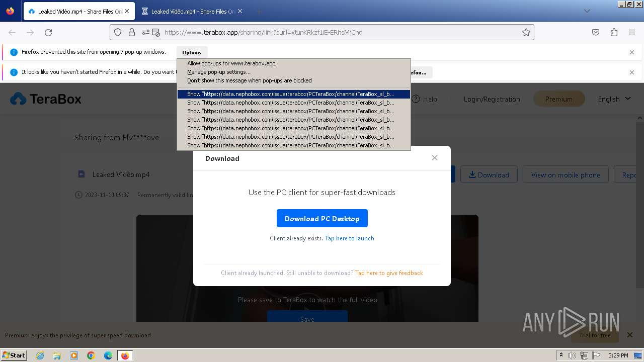The height and width of the screenshot is (362, 644).
Task: Close the second Leaked Video tab
Action: click(x=240, y=11)
